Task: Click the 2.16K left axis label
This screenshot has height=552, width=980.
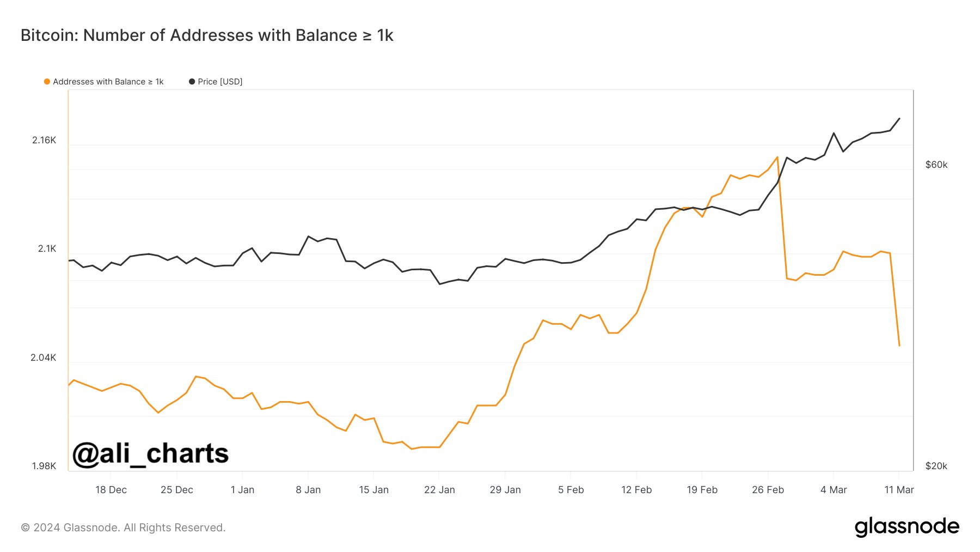Action: tap(44, 140)
